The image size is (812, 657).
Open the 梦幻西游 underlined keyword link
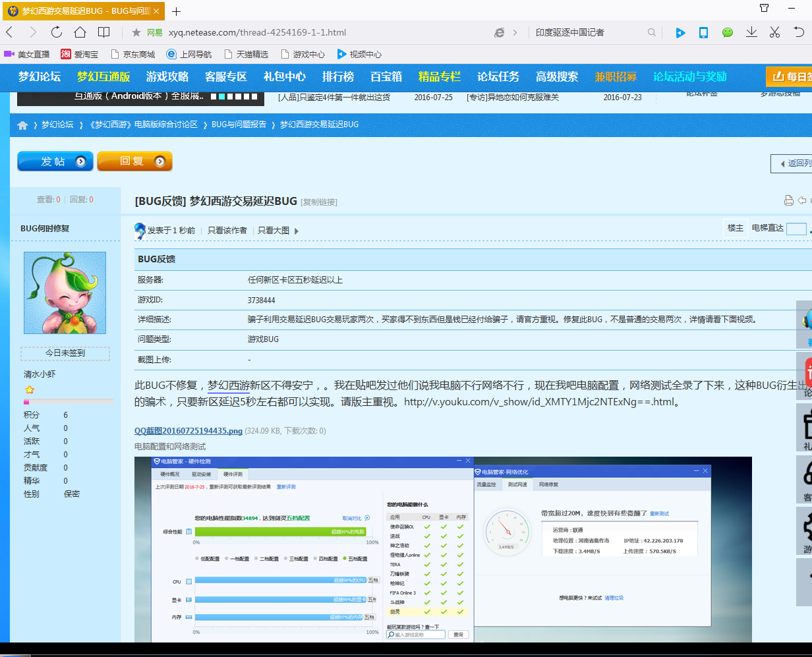pos(229,385)
